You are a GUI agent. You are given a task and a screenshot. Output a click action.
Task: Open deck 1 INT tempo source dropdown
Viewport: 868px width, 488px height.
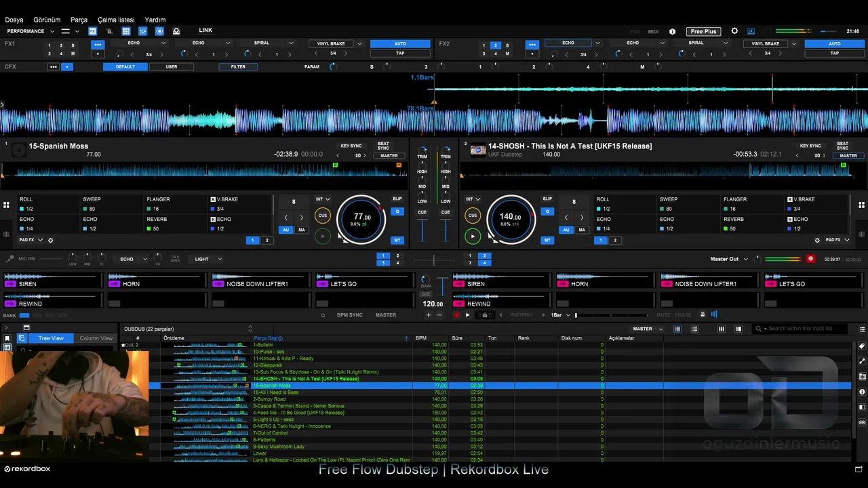pos(323,199)
